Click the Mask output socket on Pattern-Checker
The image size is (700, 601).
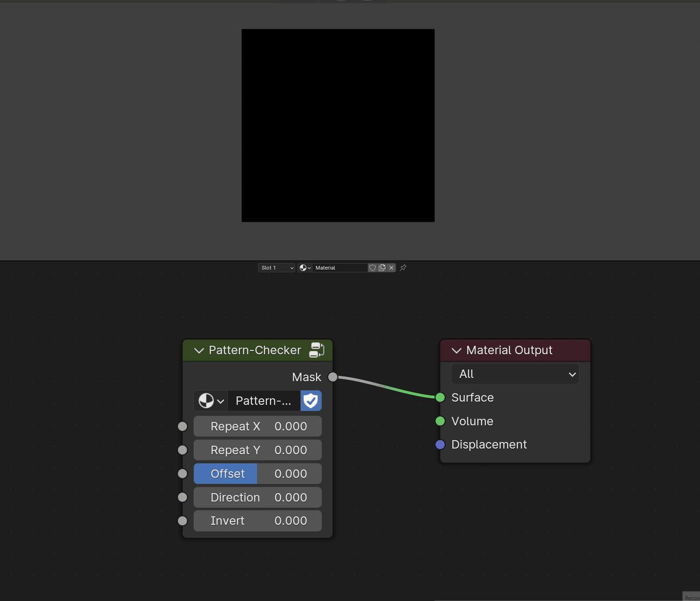coord(332,377)
